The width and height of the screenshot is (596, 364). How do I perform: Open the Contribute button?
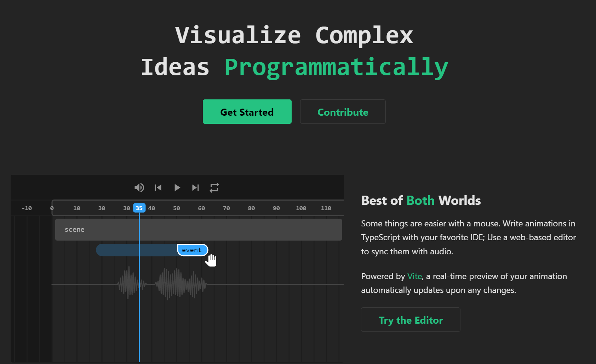coord(343,112)
